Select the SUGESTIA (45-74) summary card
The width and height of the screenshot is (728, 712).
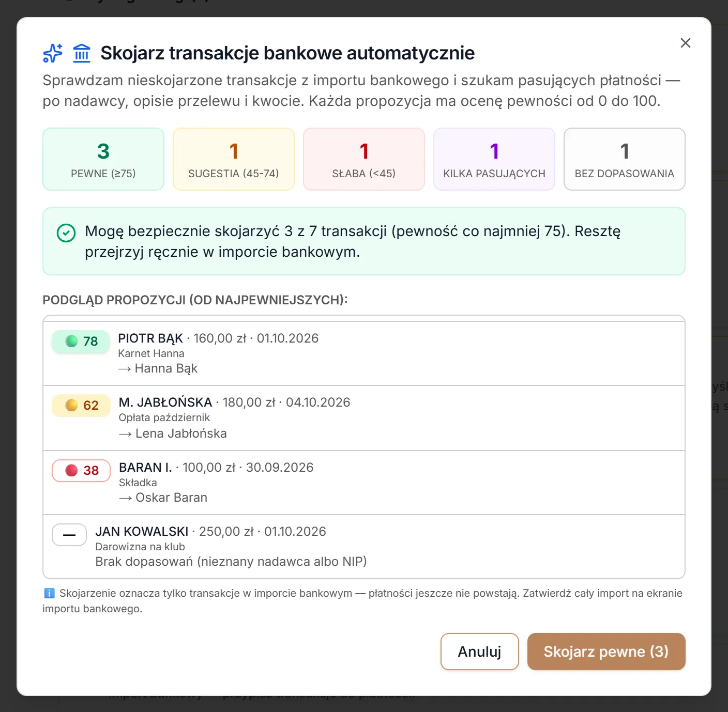(x=234, y=159)
